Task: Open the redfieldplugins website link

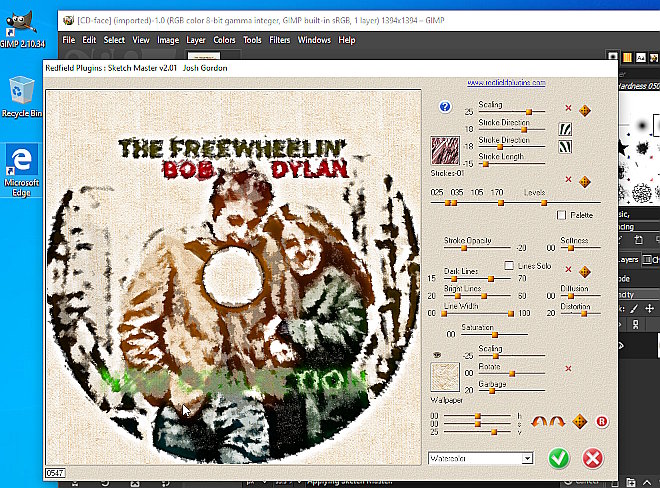Action: (x=506, y=83)
